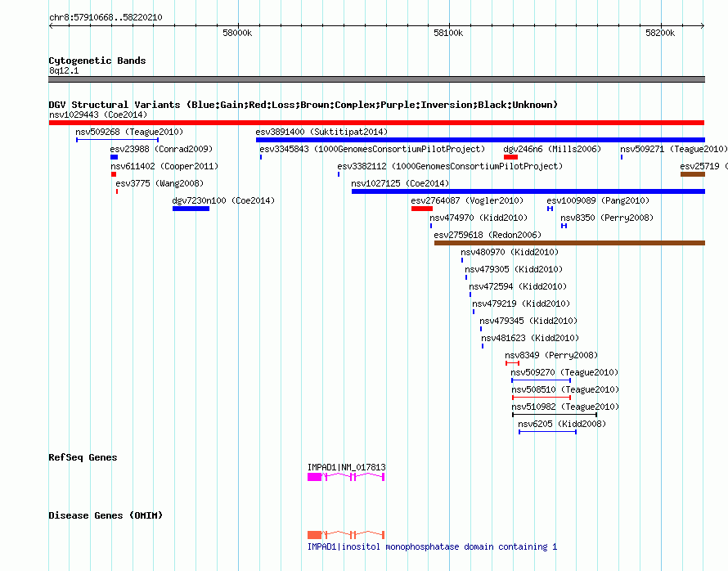The width and height of the screenshot is (728, 571).
Task: Open variant label nsv1029443 (Coe2014)
Action: pos(98,115)
